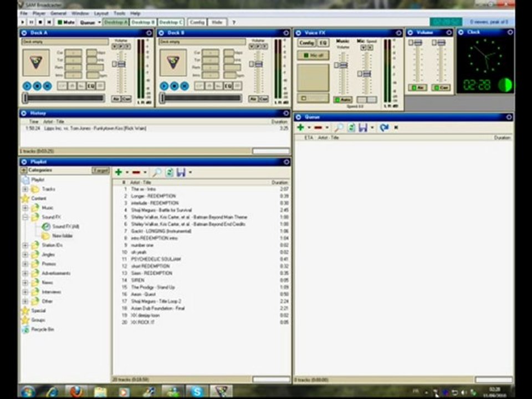Expand the Music category in the tree
Viewport: 532px width, 399px height.
coord(25,208)
